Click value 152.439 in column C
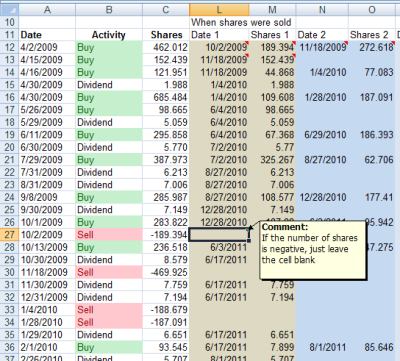400x361 pixels. [x=166, y=60]
